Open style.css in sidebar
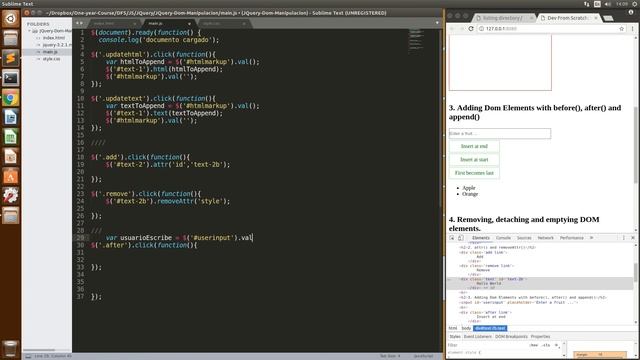The width and height of the screenshot is (640, 360). 51,59
